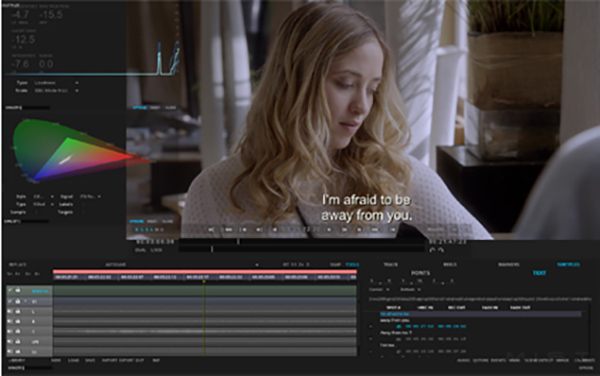The height and width of the screenshot is (376, 600).
Task: Click the IMPORT button below the timeline
Action: (109, 360)
